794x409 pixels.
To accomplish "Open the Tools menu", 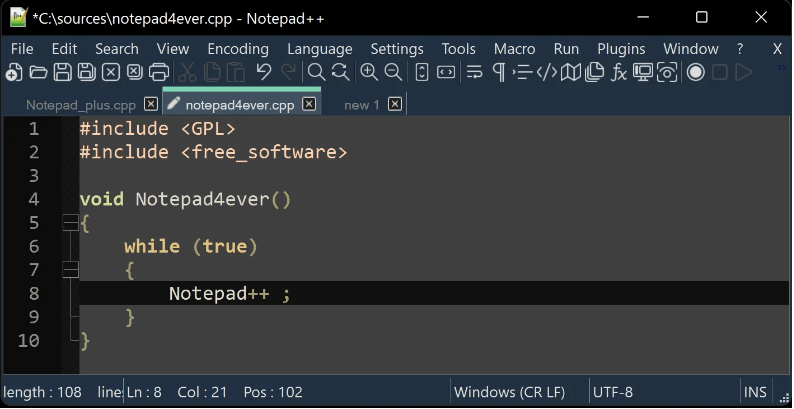I will pos(458,49).
